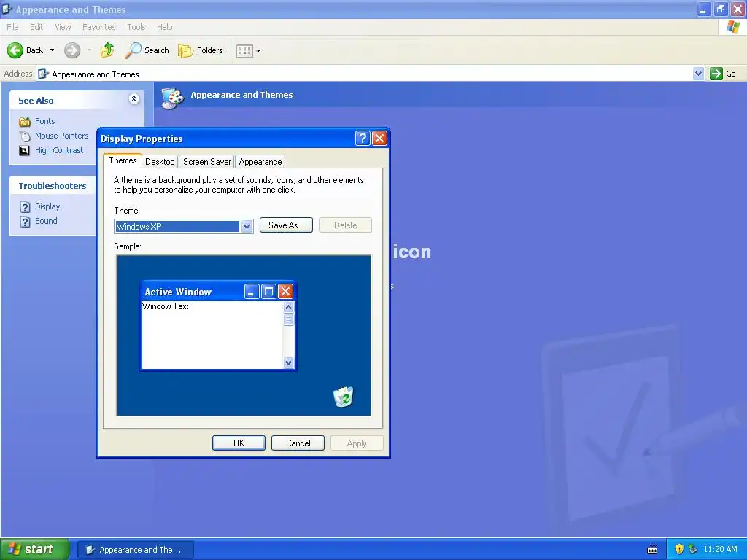
Task: Expand the Address bar dropdown
Action: coord(698,74)
